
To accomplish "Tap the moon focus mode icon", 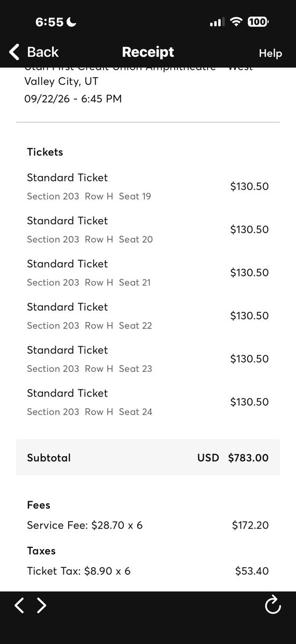I will coord(72,22).
